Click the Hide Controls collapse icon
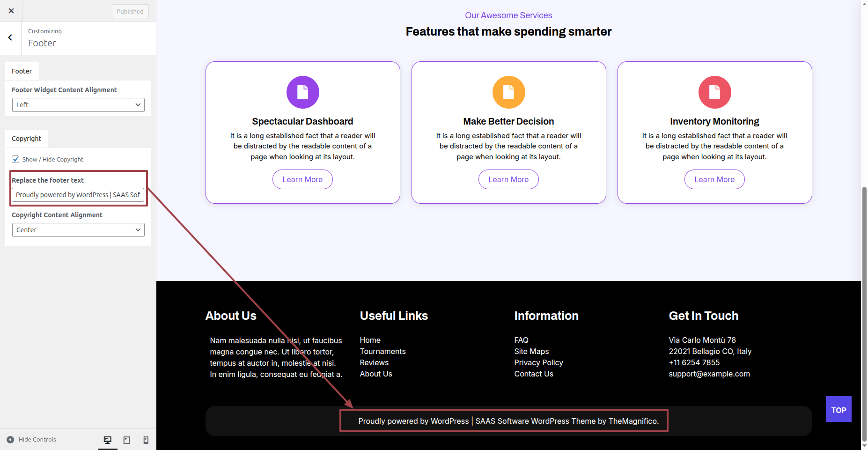The width and height of the screenshot is (868, 450). pyautogui.click(x=10, y=440)
